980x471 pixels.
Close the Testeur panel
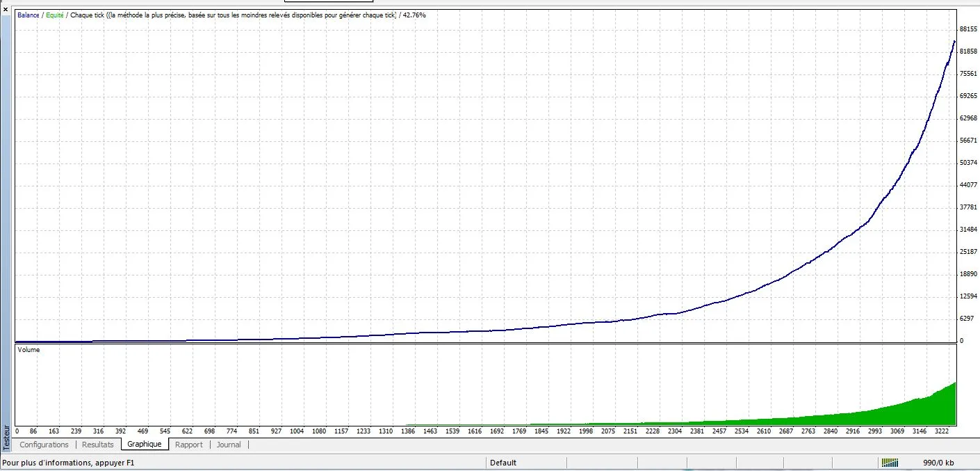[6, 10]
